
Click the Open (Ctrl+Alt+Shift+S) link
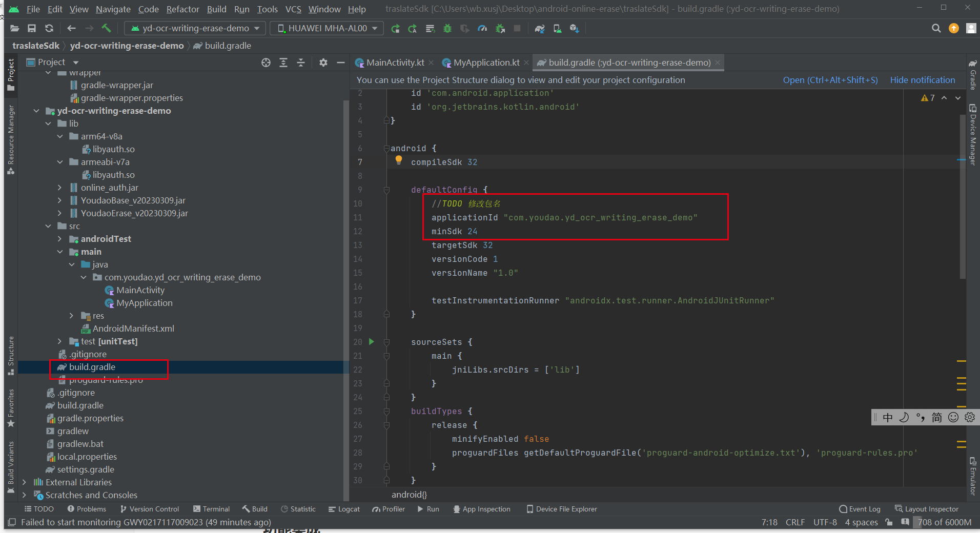(830, 80)
